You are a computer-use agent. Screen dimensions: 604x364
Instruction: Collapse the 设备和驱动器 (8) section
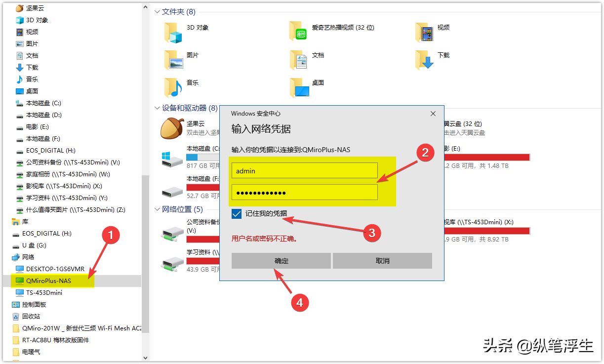pyautogui.click(x=158, y=108)
